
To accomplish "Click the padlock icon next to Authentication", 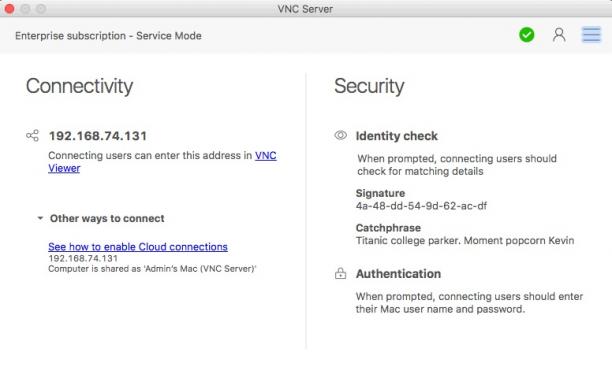I will pos(340,273).
